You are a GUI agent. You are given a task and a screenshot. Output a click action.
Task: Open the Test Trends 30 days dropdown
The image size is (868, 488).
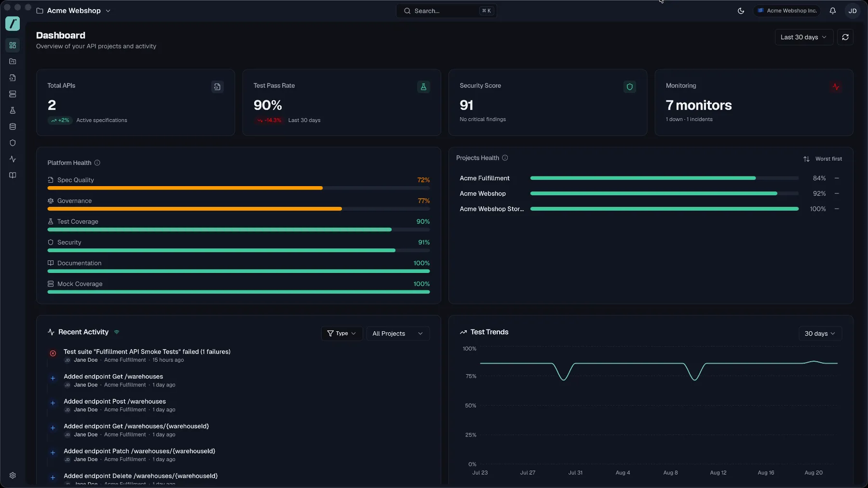(820, 333)
